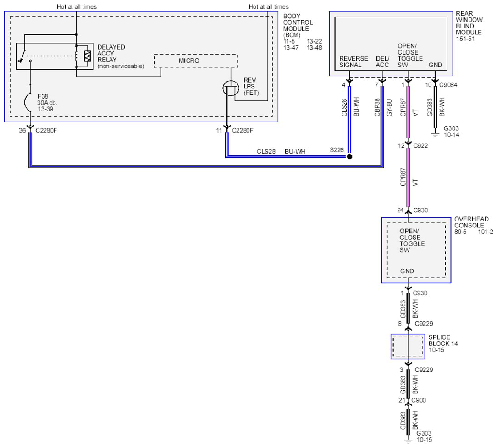Screen dimensions: 497x448
Task: Click pin 4 at the REVERSE SIGNAL terminal
Action: [343, 85]
